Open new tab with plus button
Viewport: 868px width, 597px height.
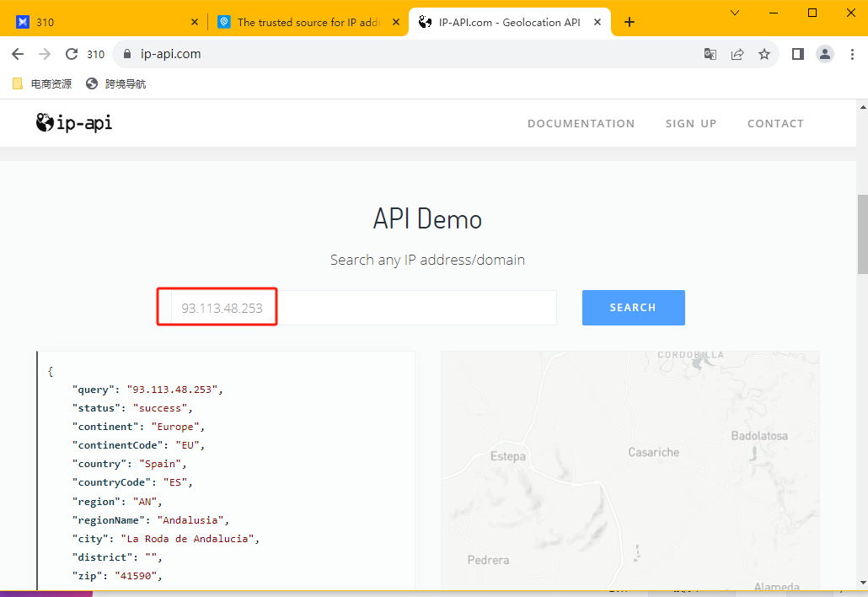click(x=630, y=22)
